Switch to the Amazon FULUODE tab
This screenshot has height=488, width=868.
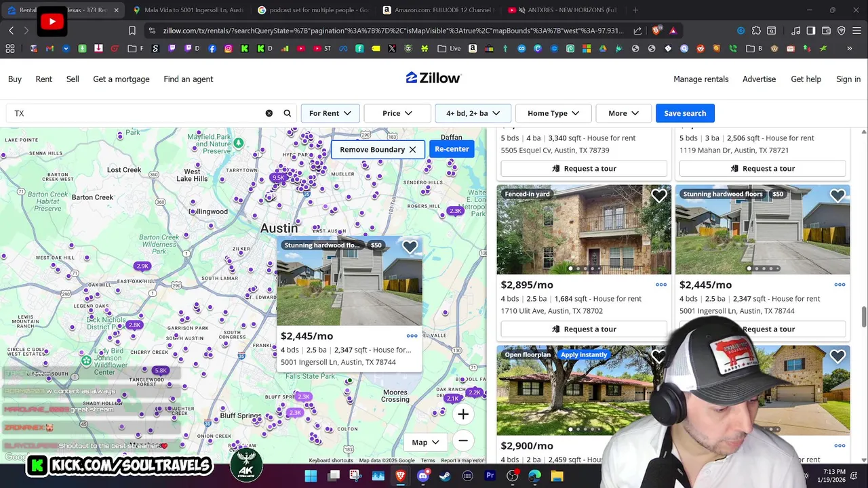(x=437, y=10)
